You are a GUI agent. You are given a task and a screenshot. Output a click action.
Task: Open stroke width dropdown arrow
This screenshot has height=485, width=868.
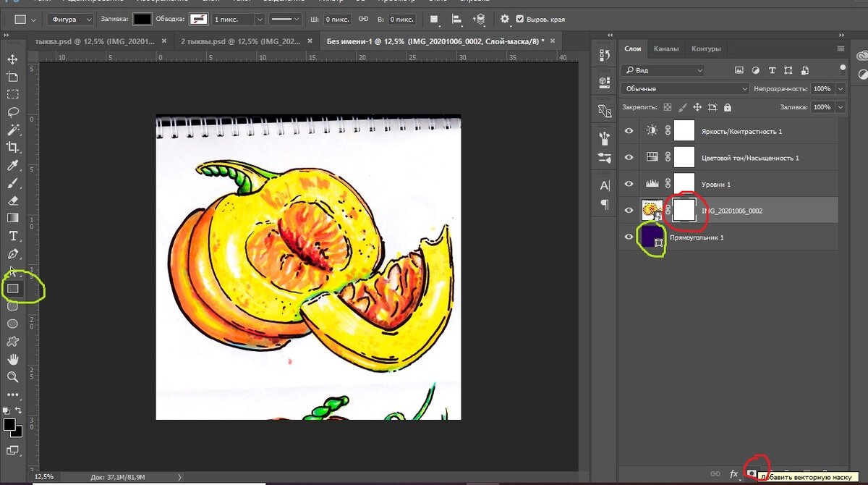259,19
